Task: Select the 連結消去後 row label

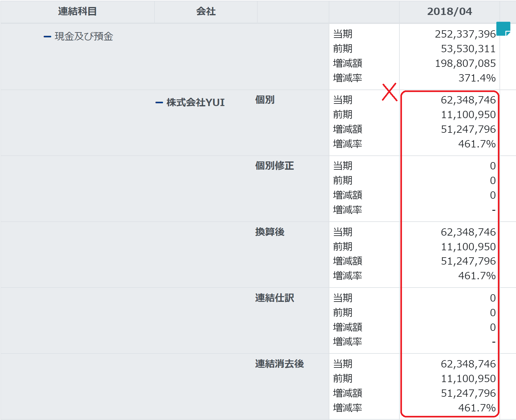Action: [279, 364]
